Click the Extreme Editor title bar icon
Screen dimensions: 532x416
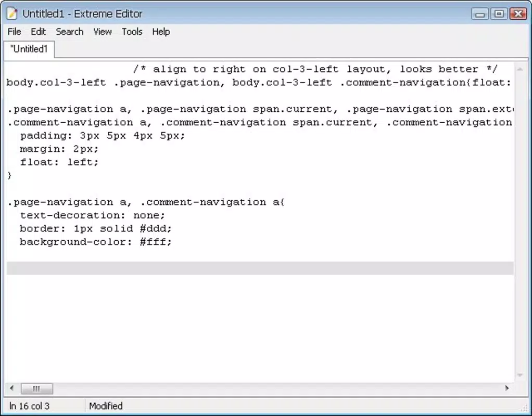point(12,14)
